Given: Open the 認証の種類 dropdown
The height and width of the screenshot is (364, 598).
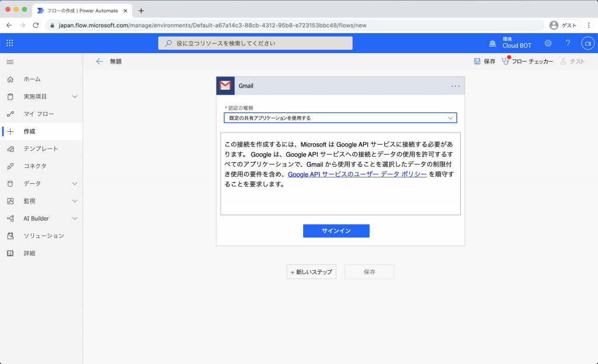Looking at the screenshot, I should click(x=340, y=118).
